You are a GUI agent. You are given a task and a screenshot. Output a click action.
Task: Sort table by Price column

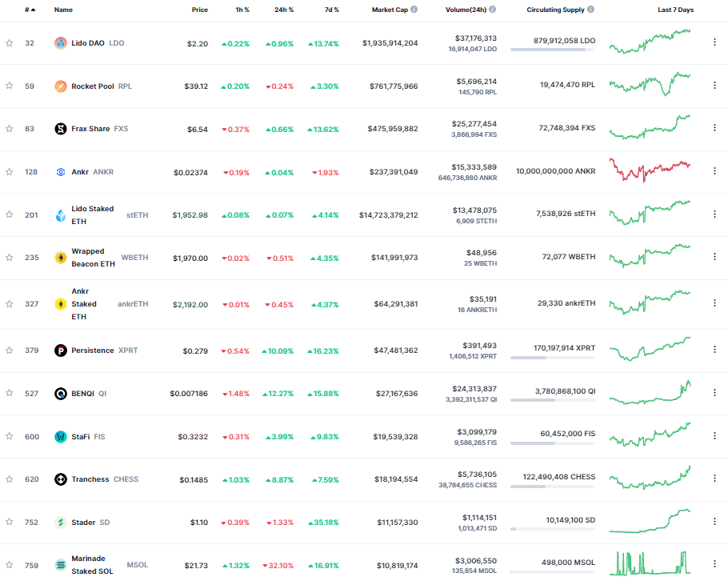[x=200, y=10]
